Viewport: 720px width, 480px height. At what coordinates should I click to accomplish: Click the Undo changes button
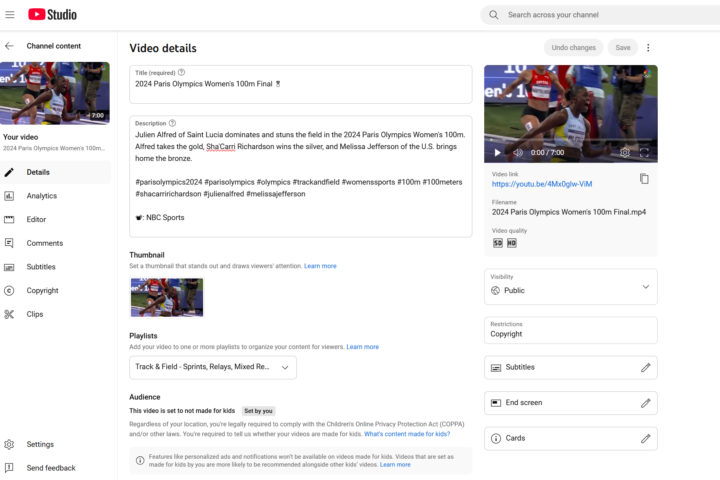coord(573,48)
